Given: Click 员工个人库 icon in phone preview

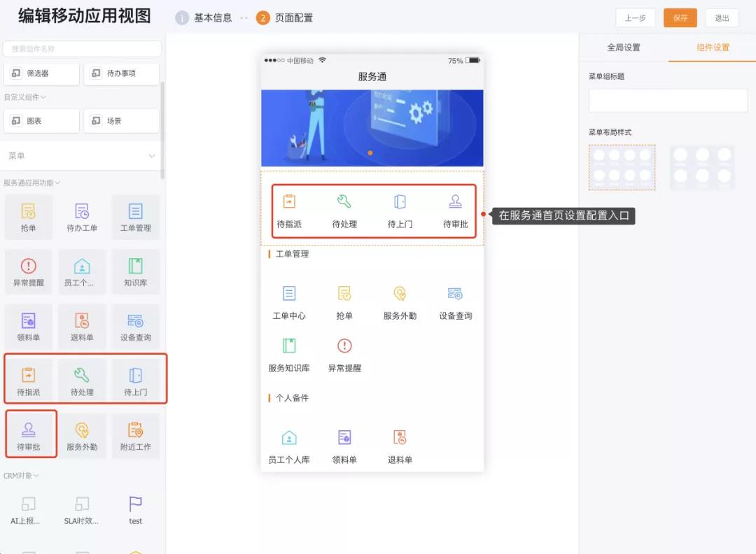Looking at the screenshot, I should pos(289,437).
